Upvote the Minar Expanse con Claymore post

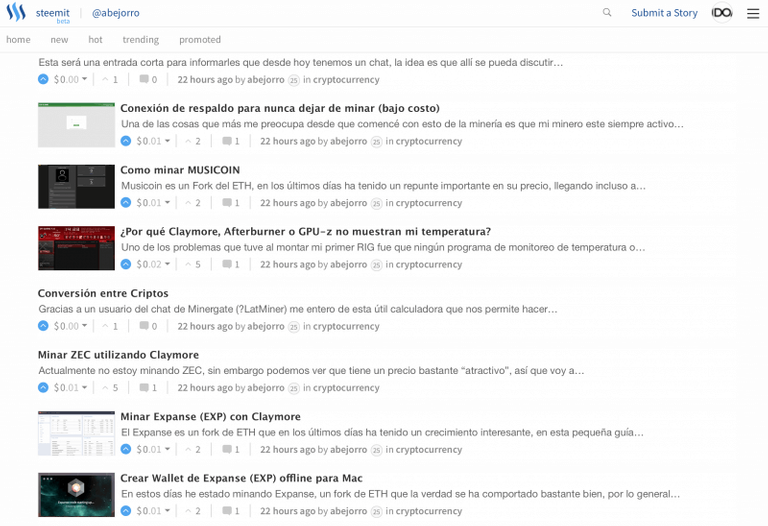click(126, 450)
